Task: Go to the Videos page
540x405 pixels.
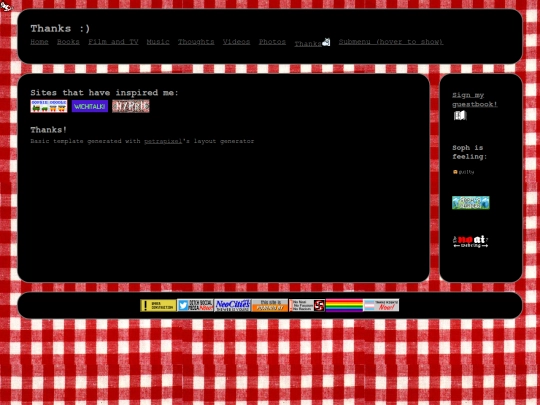Action: (236, 42)
